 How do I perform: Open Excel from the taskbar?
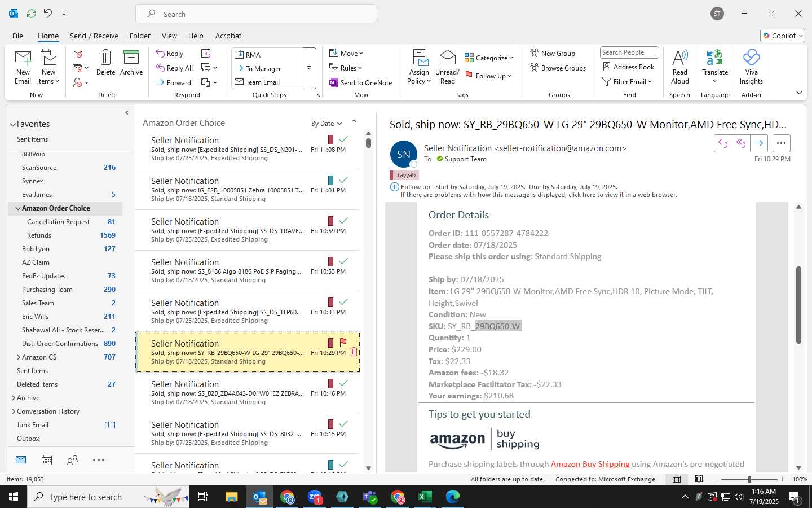(425, 497)
